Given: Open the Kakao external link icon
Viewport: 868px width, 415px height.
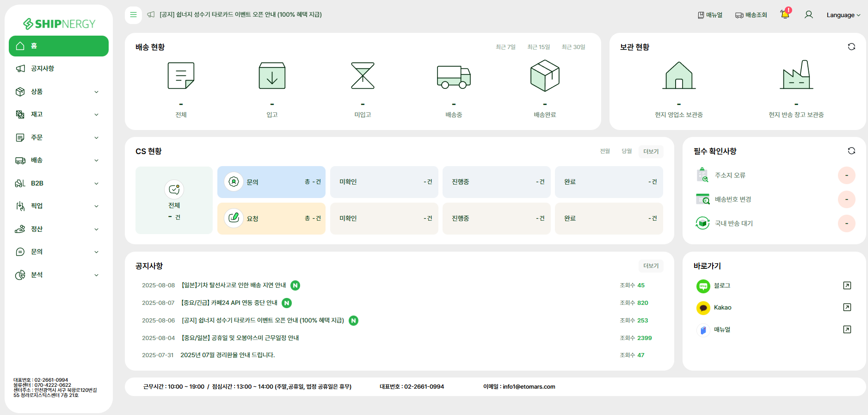Looking at the screenshot, I should [847, 307].
